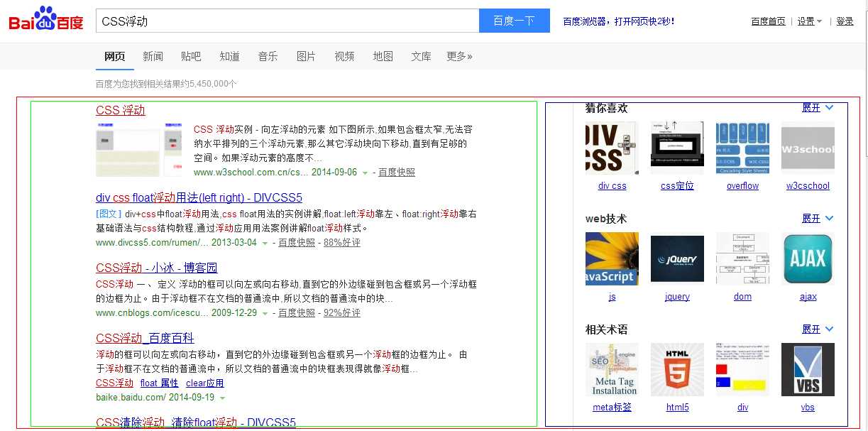
Task: Click the css定位 thumbnail image
Action: tap(677, 148)
